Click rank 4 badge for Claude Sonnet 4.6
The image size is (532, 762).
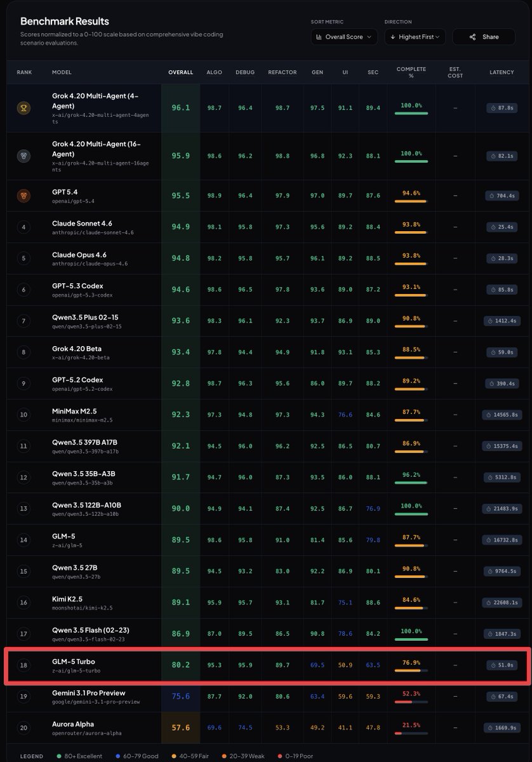pos(24,227)
